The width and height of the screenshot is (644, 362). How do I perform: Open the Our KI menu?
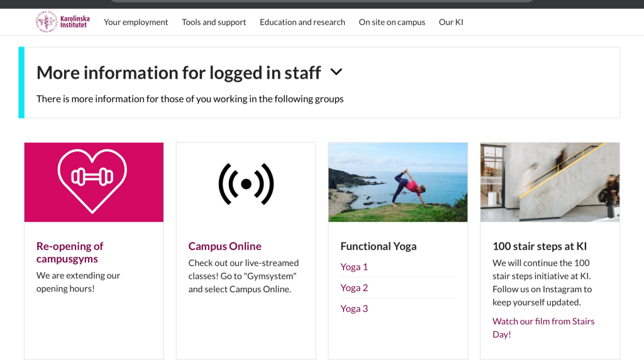(x=450, y=22)
